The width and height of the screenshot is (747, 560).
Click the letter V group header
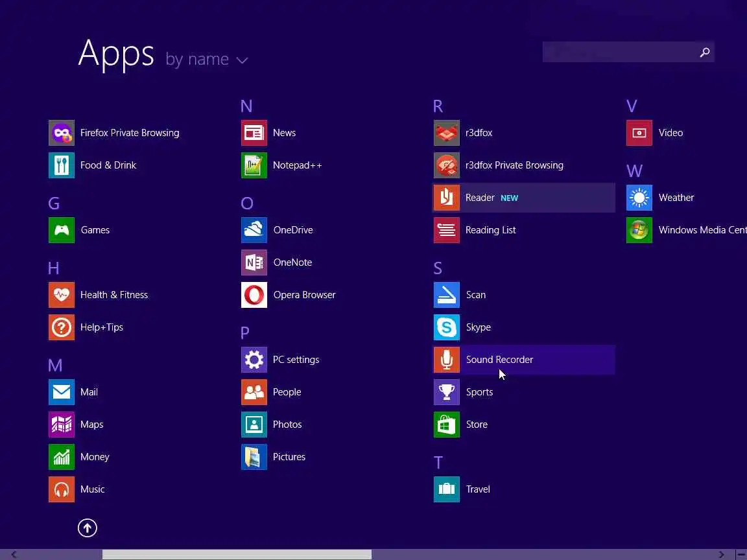tap(631, 106)
